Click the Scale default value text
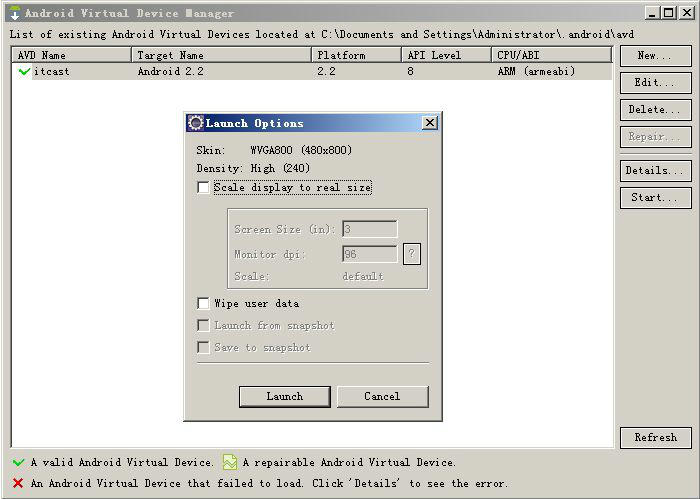700x499 pixels. [363, 276]
